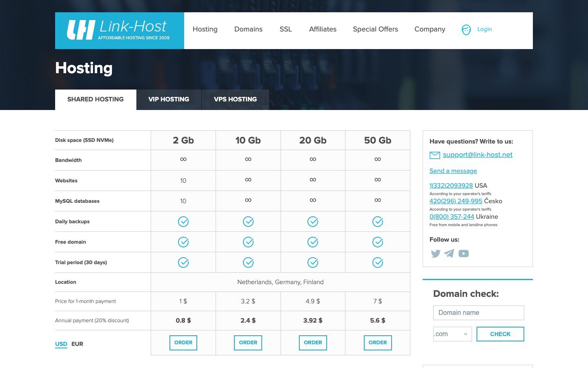Click Free domain checkmark for 20 Gb plan

(313, 242)
